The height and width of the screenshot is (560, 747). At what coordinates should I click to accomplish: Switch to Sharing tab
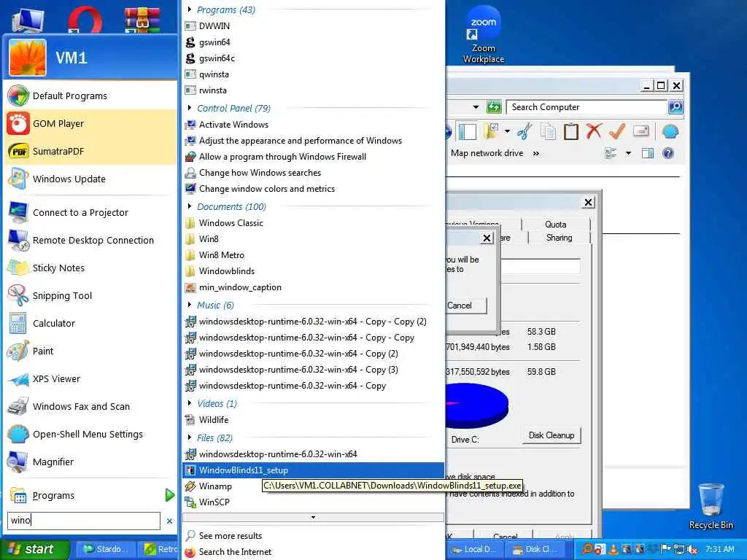pos(560,238)
